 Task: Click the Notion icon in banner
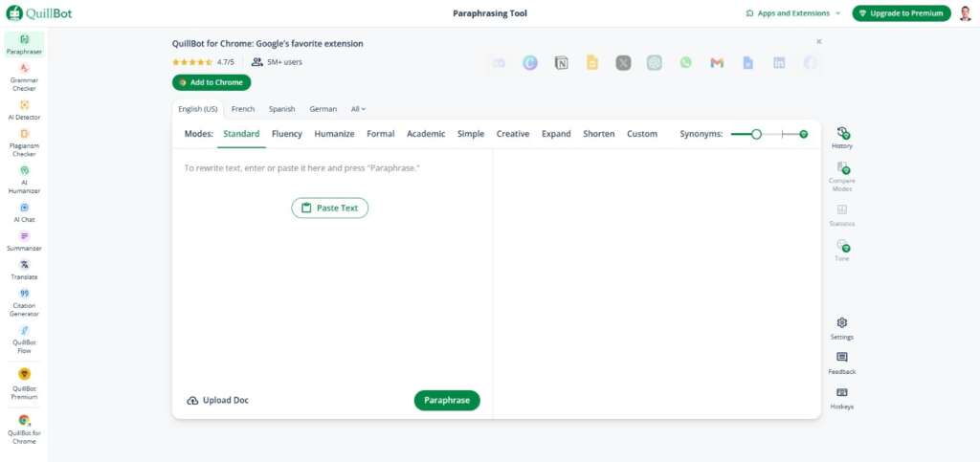click(561, 62)
